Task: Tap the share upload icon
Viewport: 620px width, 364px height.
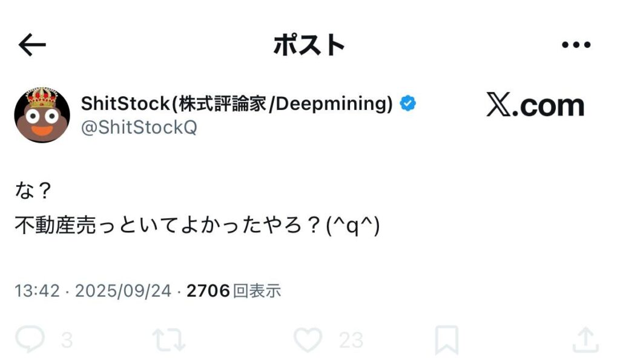Action: tap(585, 340)
